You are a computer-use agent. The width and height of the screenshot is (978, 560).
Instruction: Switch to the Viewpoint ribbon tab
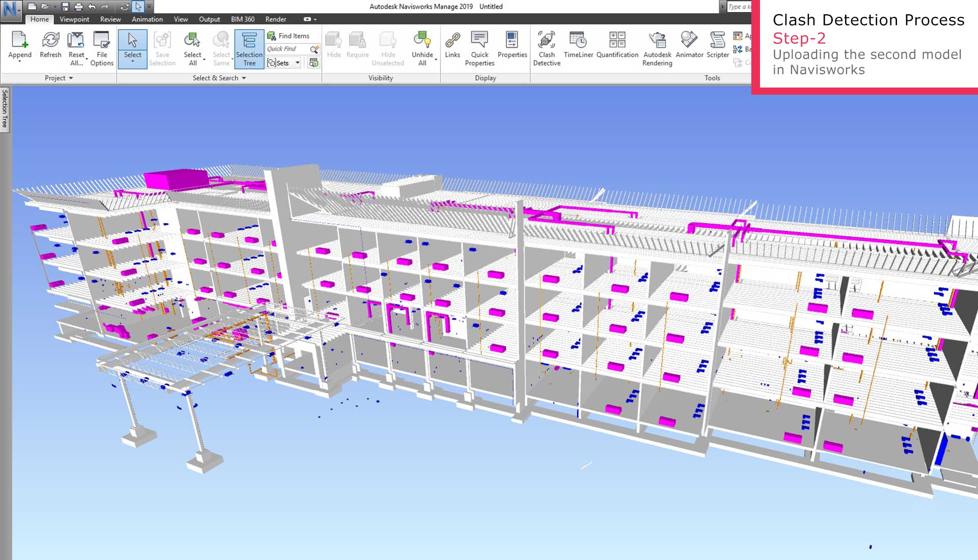coord(74,19)
